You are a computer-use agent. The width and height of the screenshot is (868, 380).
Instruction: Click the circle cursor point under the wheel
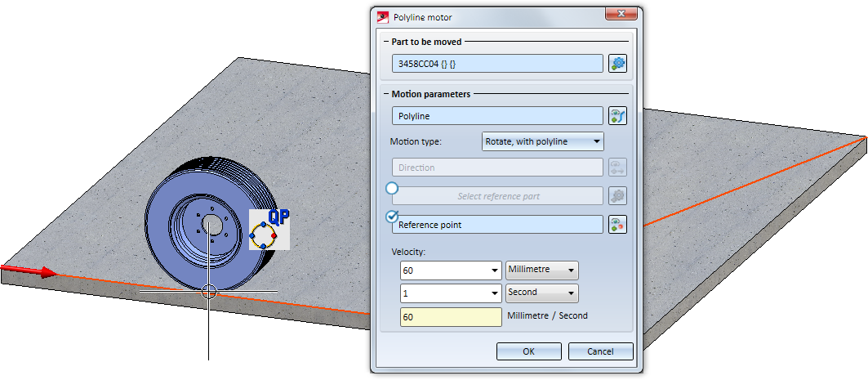click(x=209, y=291)
